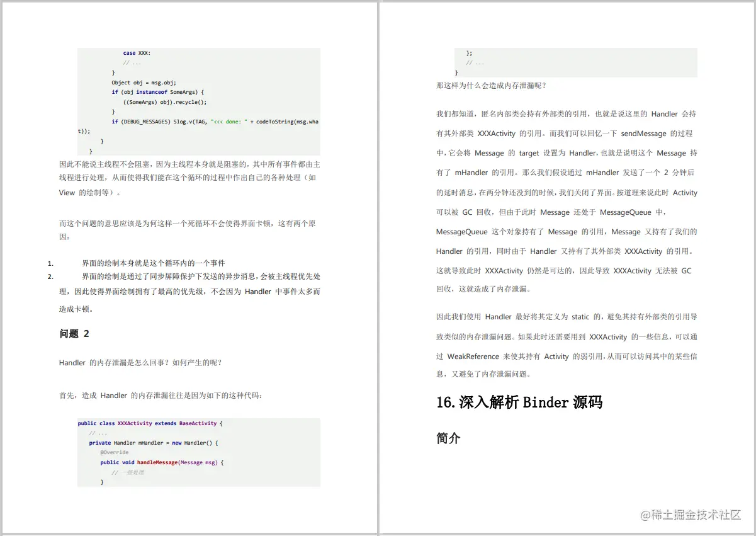The width and height of the screenshot is (756, 536).
Task: Click the line starting '因此我们使用 Handler 最好将其定义为 static'
Action: pyautogui.click(x=567, y=317)
